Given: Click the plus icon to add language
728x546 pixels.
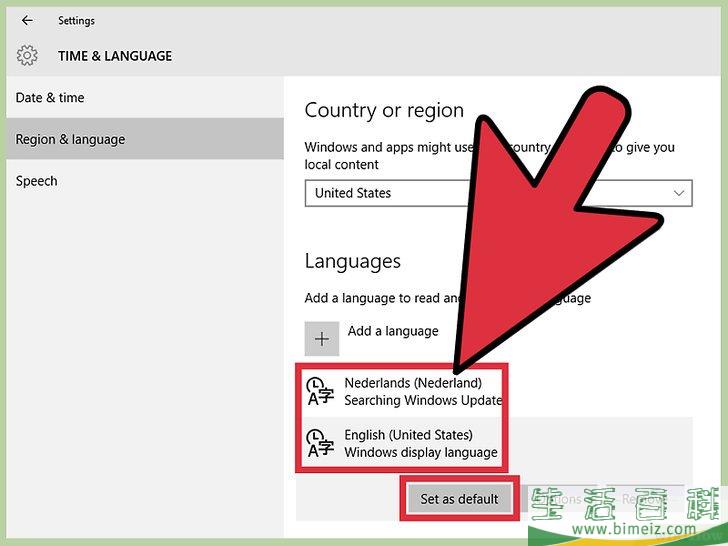Looking at the screenshot, I should click(322, 338).
